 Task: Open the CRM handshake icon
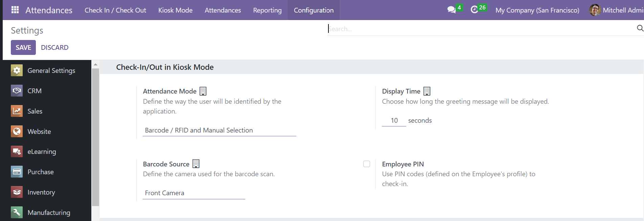(x=17, y=91)
